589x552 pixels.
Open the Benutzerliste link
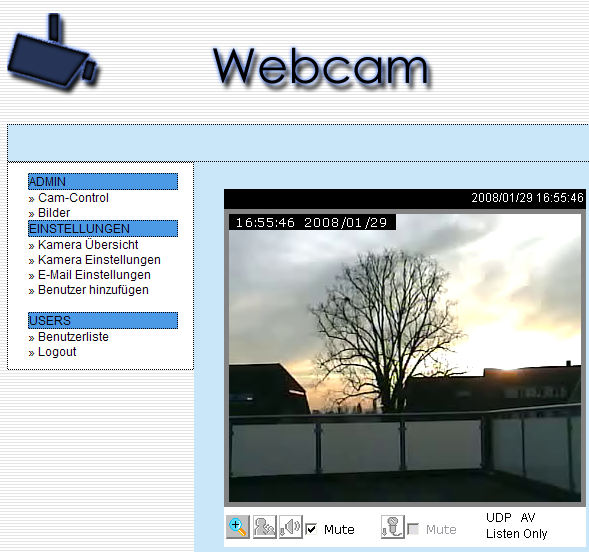73,337
